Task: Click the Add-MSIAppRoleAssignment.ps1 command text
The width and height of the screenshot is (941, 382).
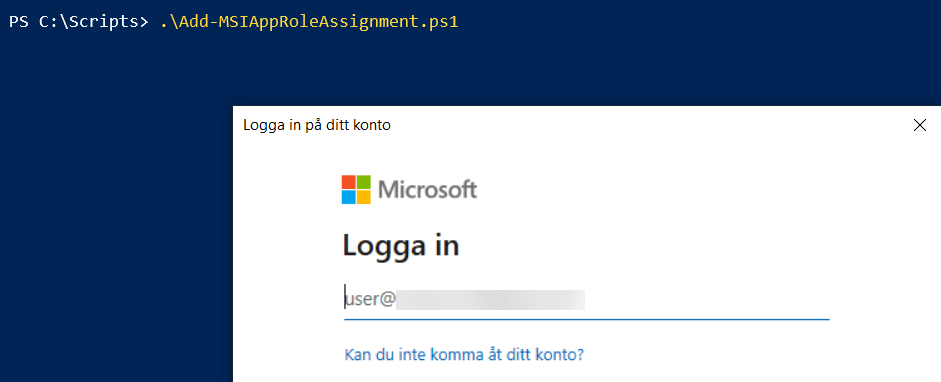Action: point(309,22)
